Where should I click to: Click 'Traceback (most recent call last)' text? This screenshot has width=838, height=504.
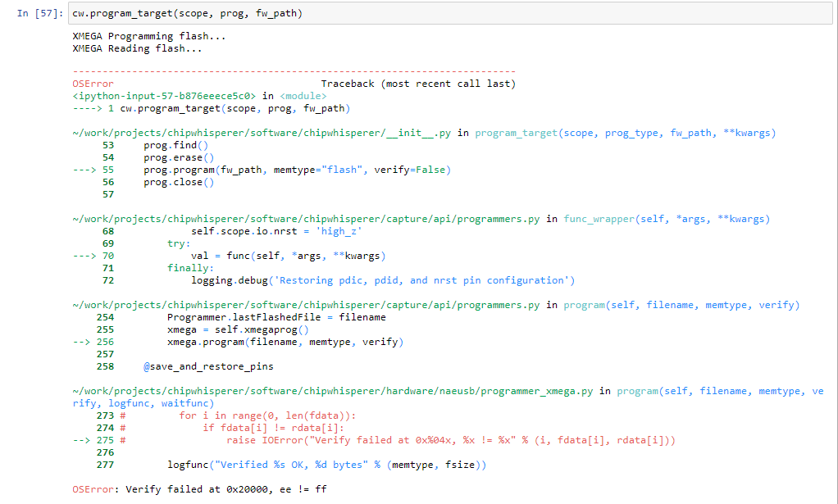point(418,84)
